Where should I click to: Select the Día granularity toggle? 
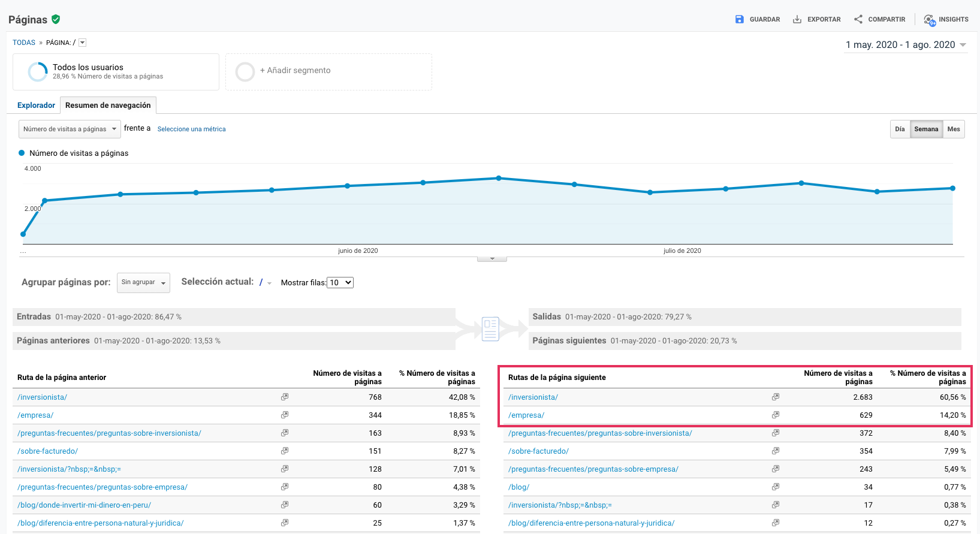(x=900, y=129)
